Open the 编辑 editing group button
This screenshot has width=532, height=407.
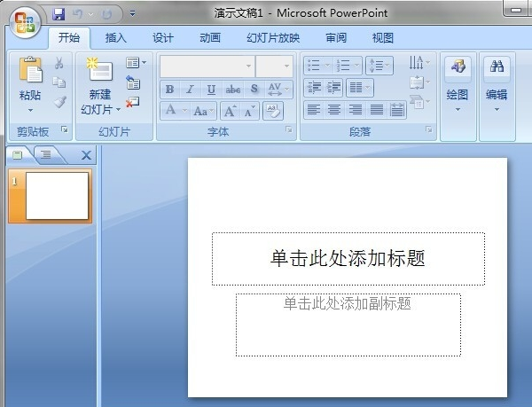497,85
